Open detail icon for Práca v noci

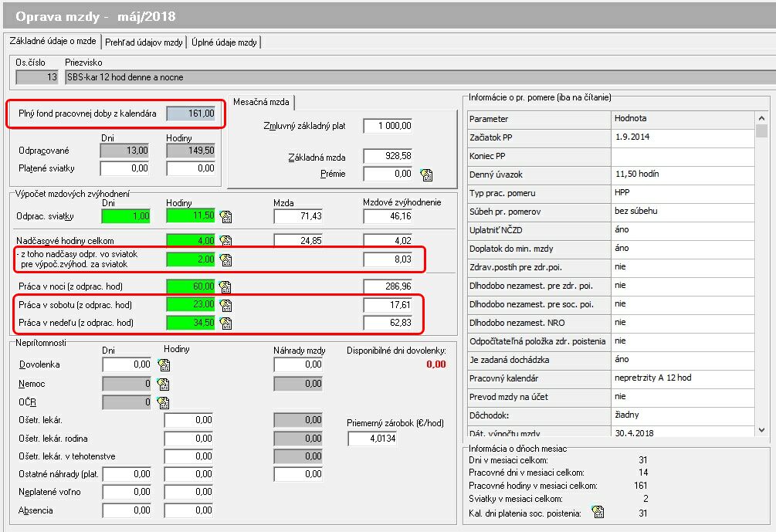[x=225, y=286]
